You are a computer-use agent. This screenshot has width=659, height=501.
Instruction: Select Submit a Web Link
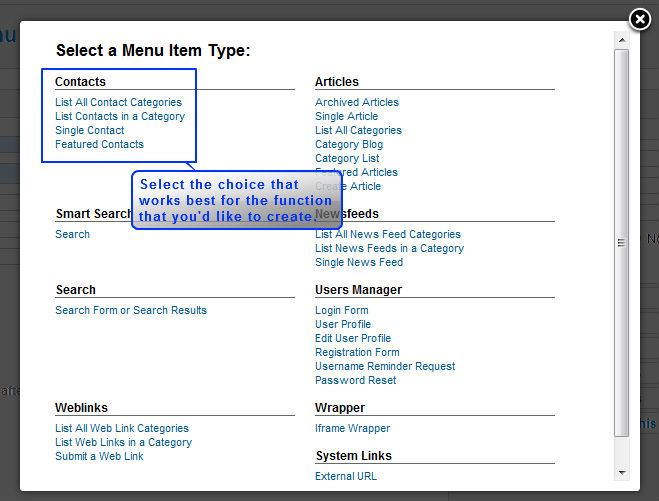click(99, 456)
